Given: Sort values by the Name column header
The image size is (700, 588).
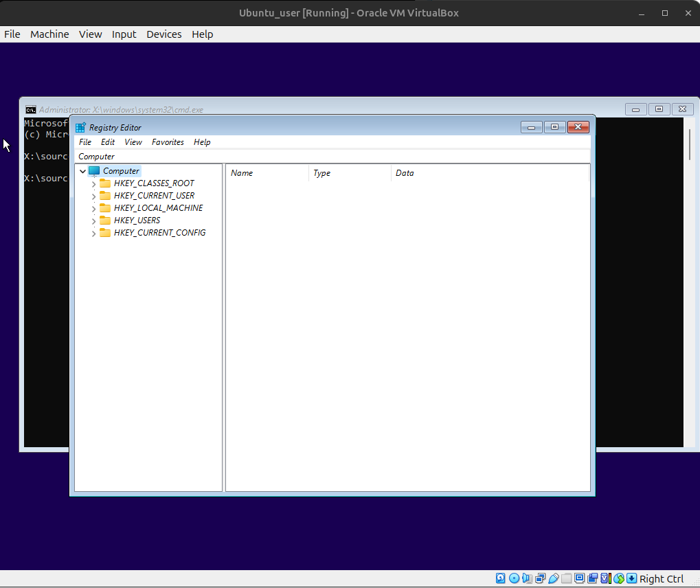Looking at the screenshot, I should pyautogui.click(x=267, y=173).
